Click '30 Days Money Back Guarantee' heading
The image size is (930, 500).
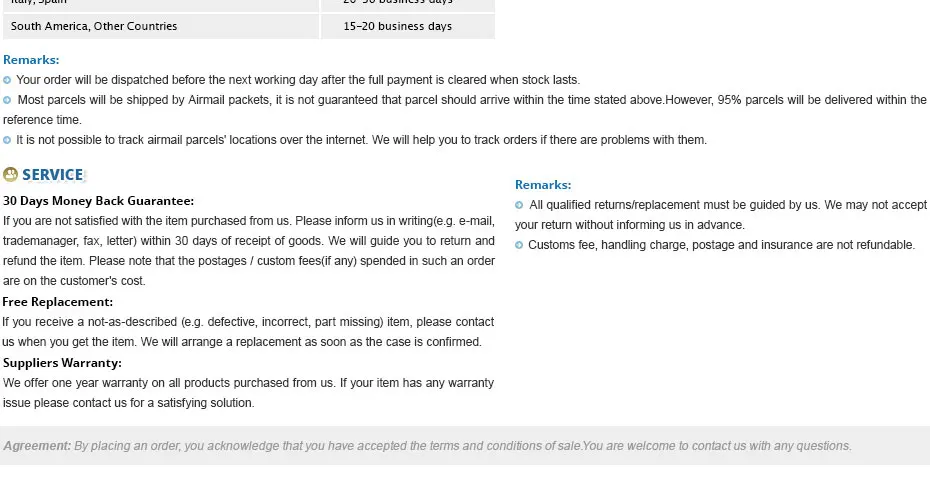(x=98, y=201)
